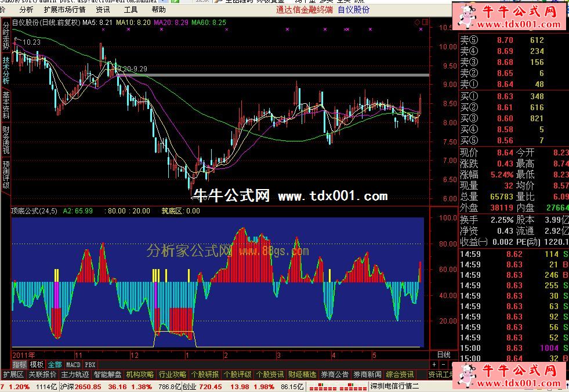This screenshot has width=569, height=392.
Task: Switch indicator to PBX tab
Action: [90, 364]
